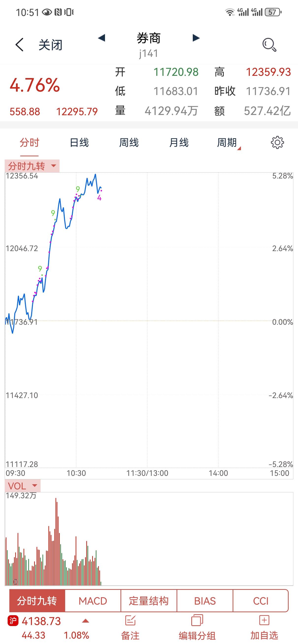
Task: Tap the 关闭 close text button
Action: (50, 45)
